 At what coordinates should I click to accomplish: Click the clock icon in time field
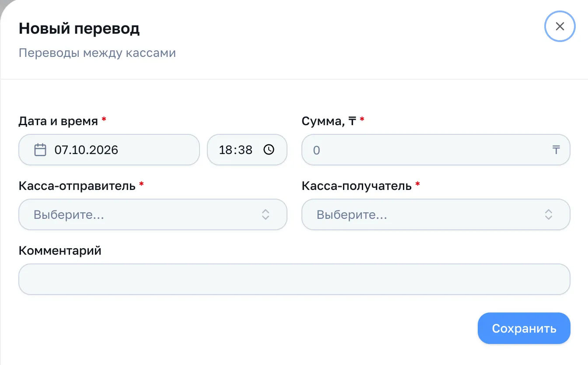click(269, 150)
